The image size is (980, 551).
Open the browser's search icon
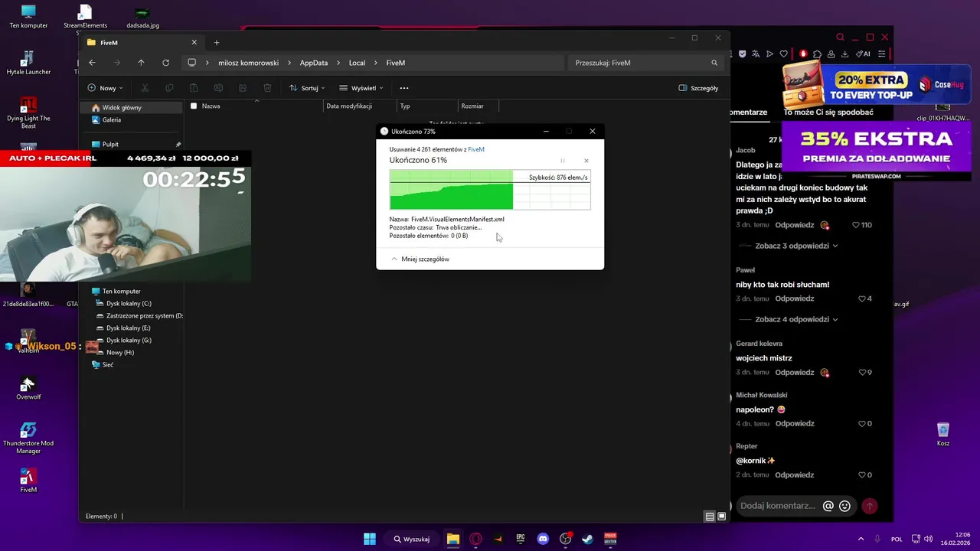840,37
